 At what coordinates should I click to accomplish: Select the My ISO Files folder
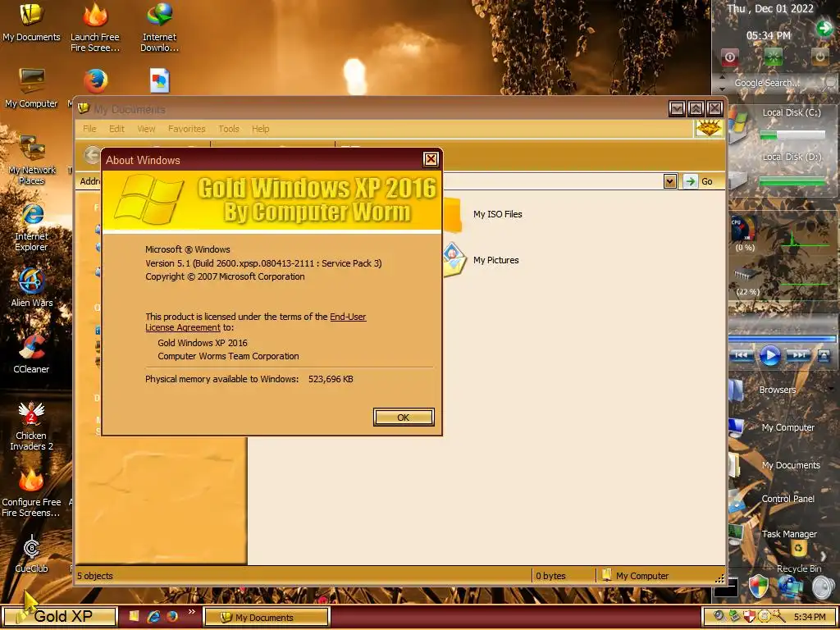click(482, 214)
